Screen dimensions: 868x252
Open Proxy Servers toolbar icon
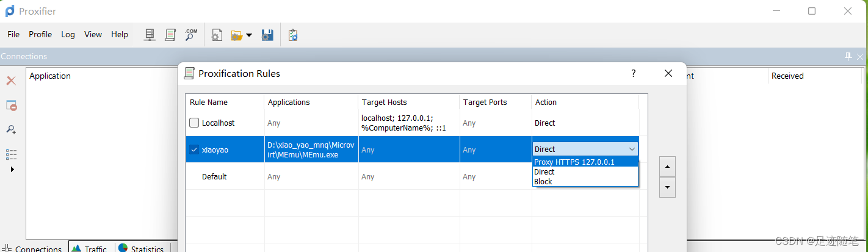click(150, 35)
